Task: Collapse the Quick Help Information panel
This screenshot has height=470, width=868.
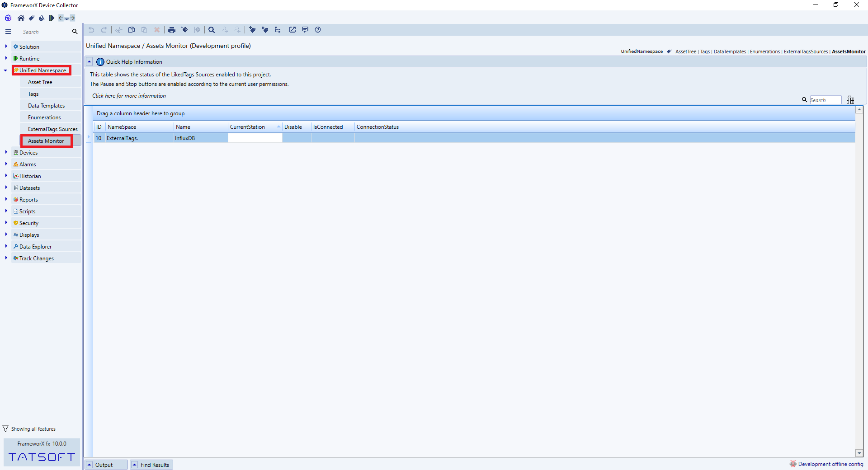Action: click(x=90, y=62)
